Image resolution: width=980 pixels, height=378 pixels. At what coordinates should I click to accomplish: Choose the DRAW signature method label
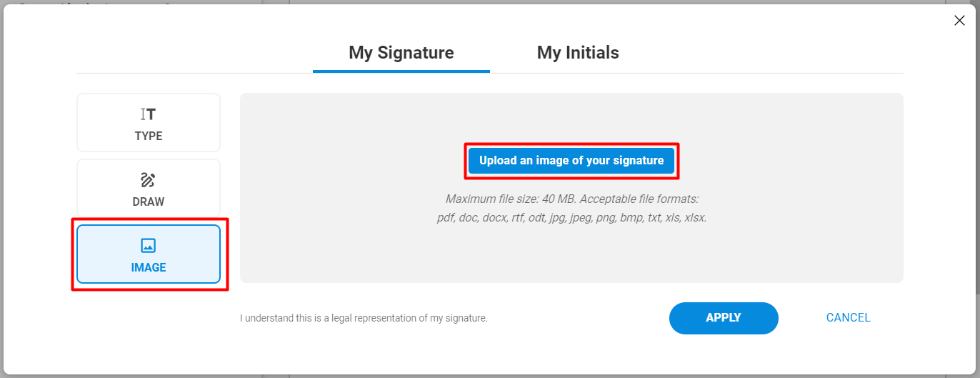[x=149, y=202]
